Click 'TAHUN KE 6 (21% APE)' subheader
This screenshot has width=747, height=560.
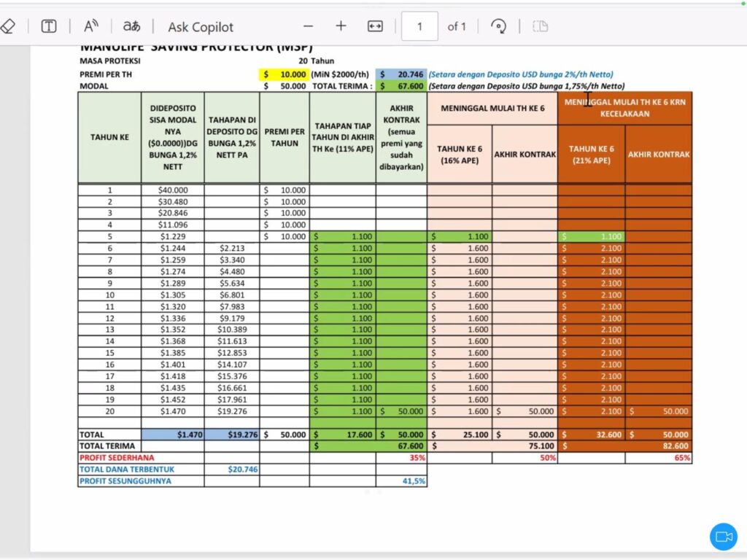[591, 155]
